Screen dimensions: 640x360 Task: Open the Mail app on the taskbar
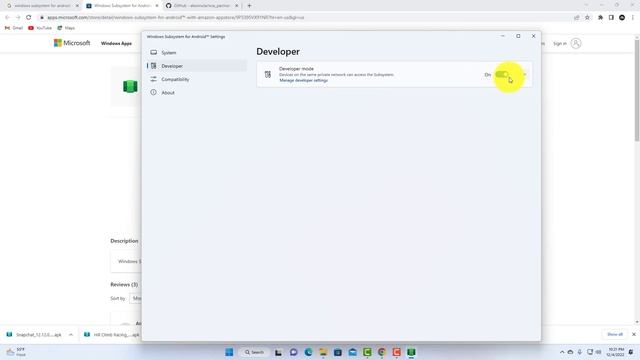coord(352,352)
